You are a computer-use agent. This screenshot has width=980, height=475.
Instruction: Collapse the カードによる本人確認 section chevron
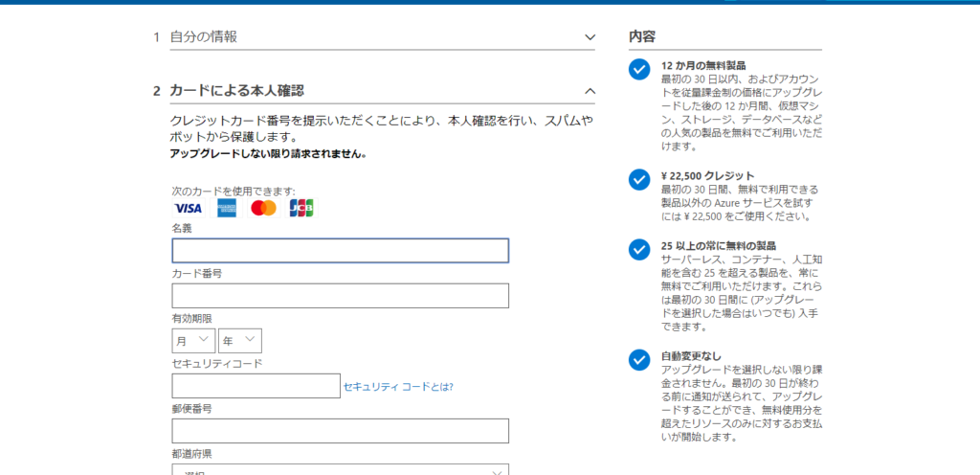click(x=590, y=91)
